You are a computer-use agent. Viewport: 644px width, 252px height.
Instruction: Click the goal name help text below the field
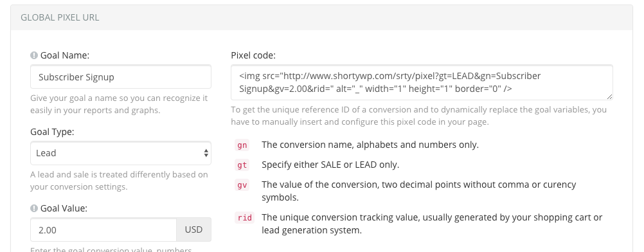coord(119,104)
